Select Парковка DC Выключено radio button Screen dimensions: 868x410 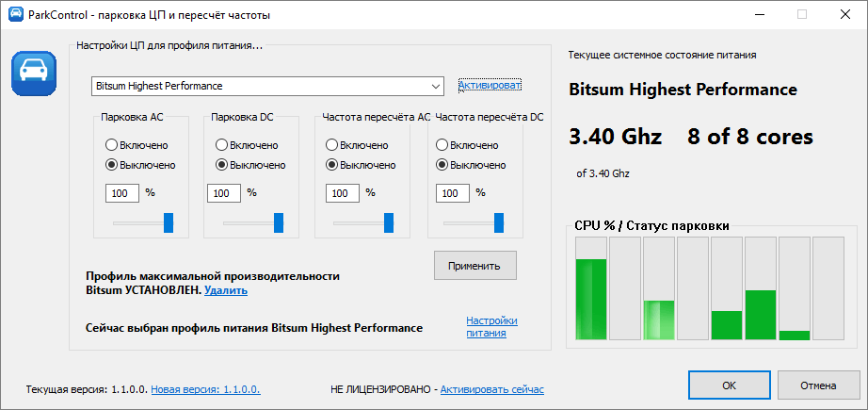tap(250, 165)
